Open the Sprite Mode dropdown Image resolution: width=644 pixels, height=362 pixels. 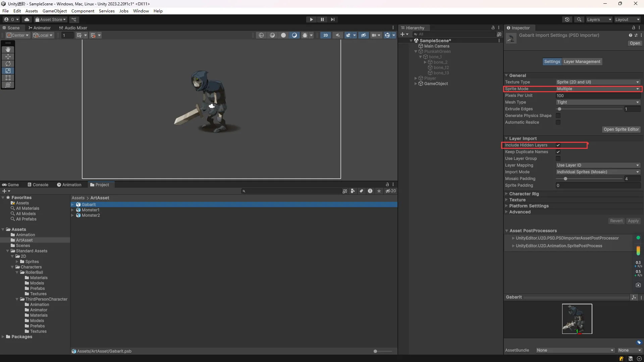tap(598, 89)
